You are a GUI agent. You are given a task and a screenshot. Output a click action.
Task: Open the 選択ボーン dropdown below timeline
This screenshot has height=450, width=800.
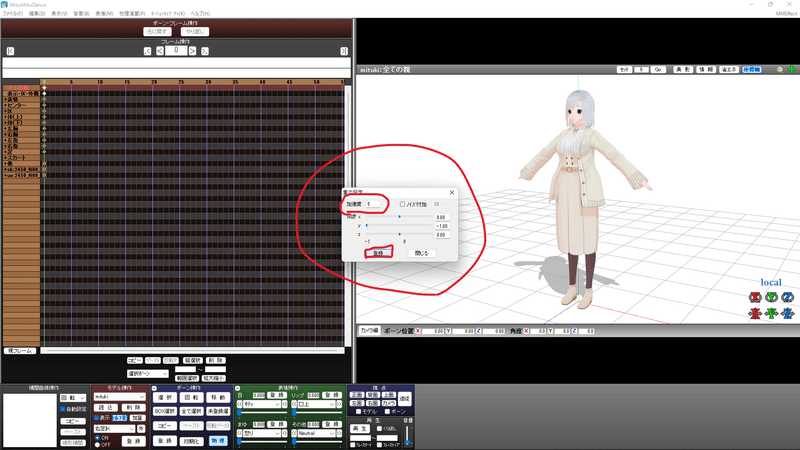[x=148, y=374]
